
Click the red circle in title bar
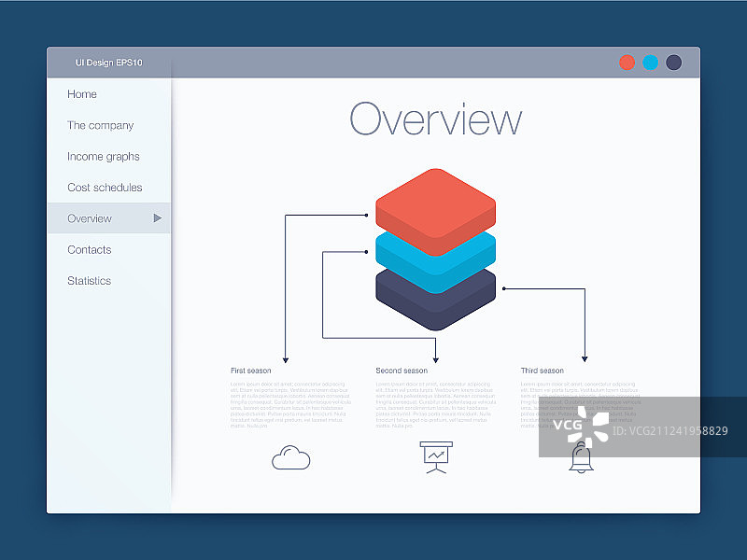click(627, 63)
